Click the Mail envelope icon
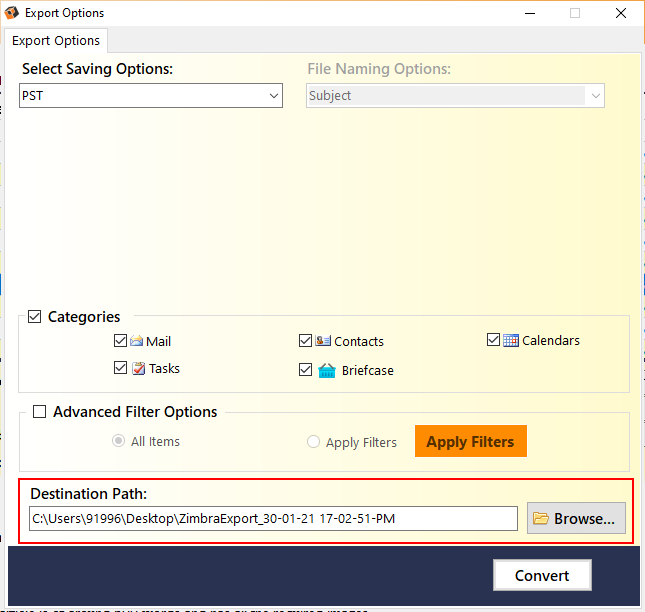This screenshot has width=645, height=612. click(136, 341)
